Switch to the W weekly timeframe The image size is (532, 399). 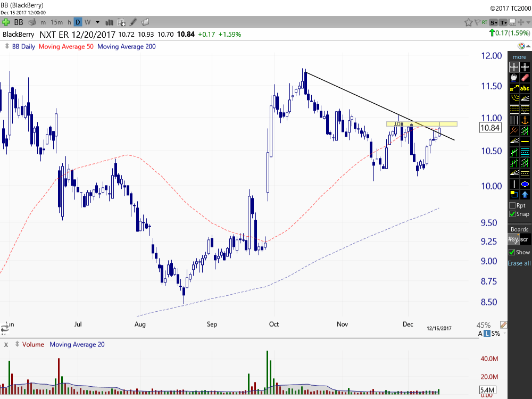coord(87,22)
